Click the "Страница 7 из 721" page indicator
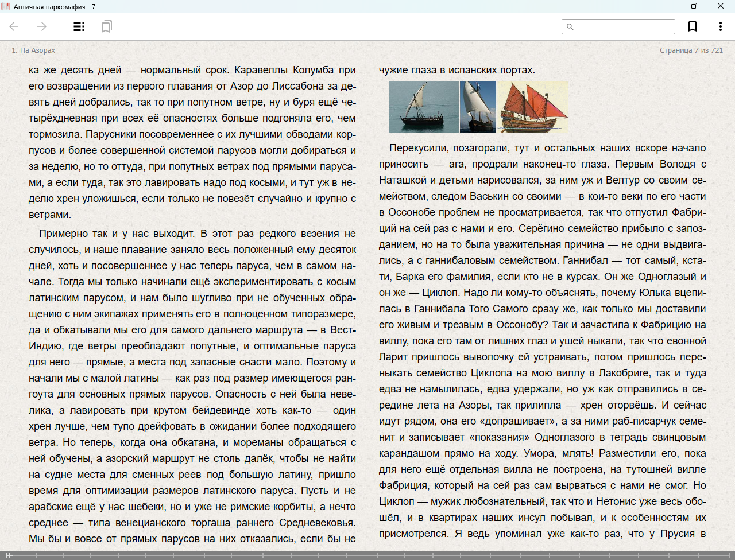735x560 pixels. (691, 50)
